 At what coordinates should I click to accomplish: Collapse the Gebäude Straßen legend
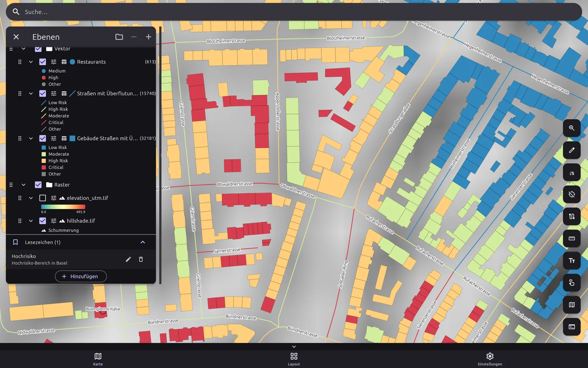(x=31, y=138)
